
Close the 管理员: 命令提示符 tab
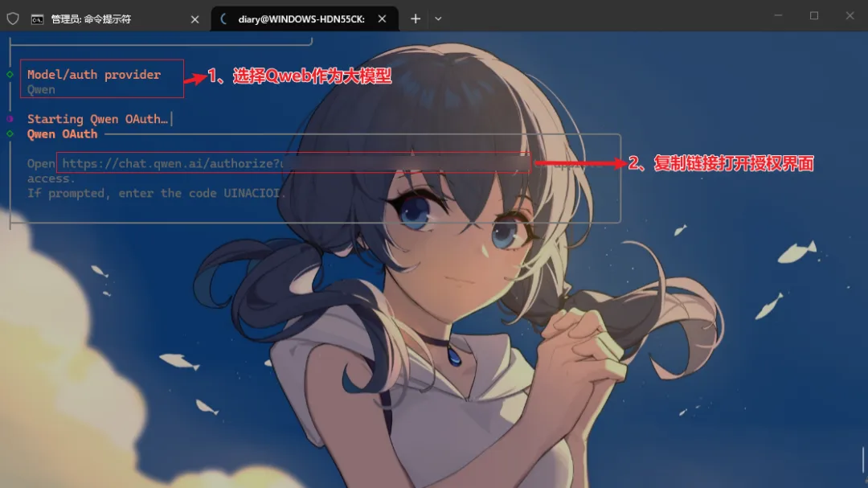194,19
